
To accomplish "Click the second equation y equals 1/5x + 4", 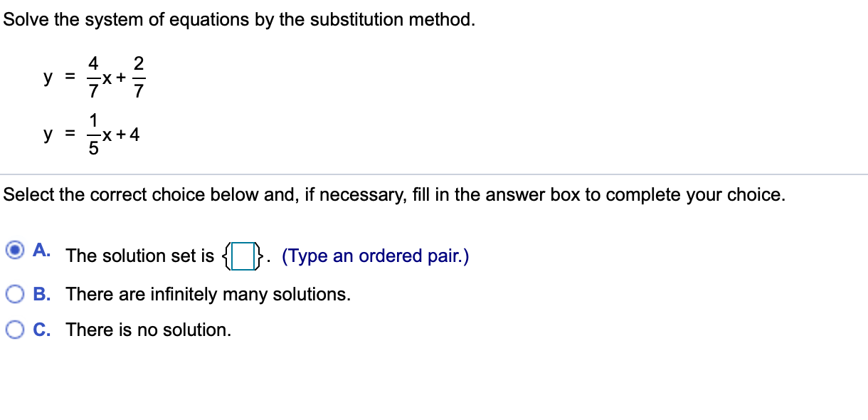I will pyautogui.click(x=91, y=134).
